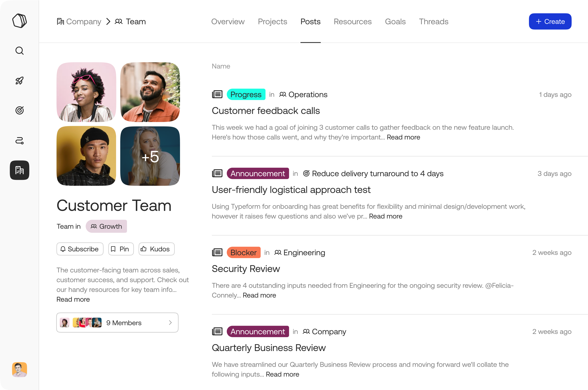
Task: Open the Posts tab
Action: click(310, 21)
